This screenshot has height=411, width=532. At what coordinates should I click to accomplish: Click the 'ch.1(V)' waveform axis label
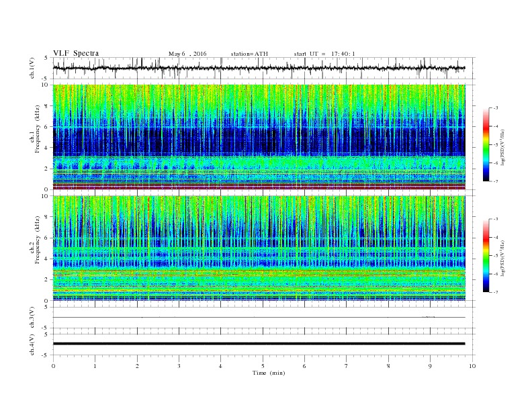click(x=32, y=68)
